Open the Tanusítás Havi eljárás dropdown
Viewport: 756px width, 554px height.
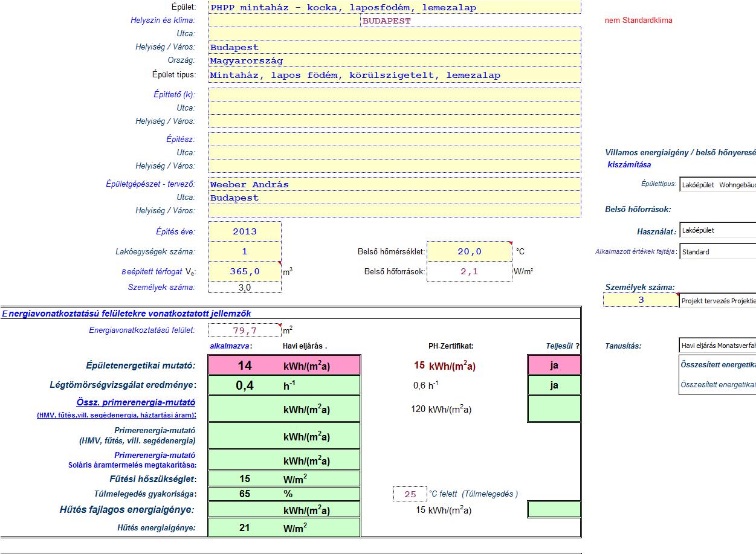pyautogui.click(x=717, y=346)
